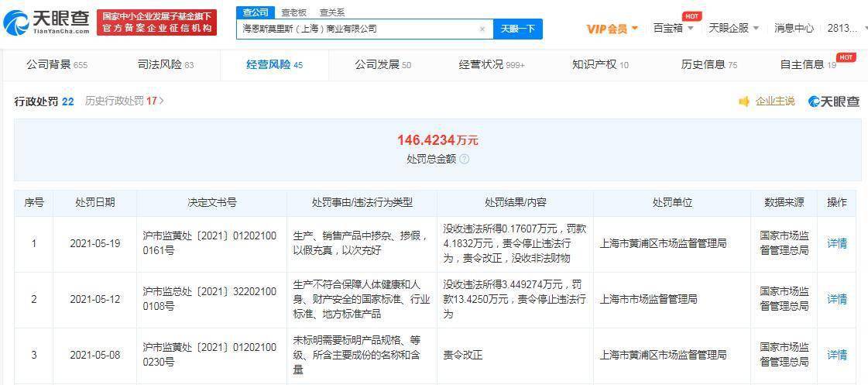The height and width of the screenshot is (385, 868).
Task: Open 详情 for the 2021-05-12 penalty
Action: tap(836, 299)
